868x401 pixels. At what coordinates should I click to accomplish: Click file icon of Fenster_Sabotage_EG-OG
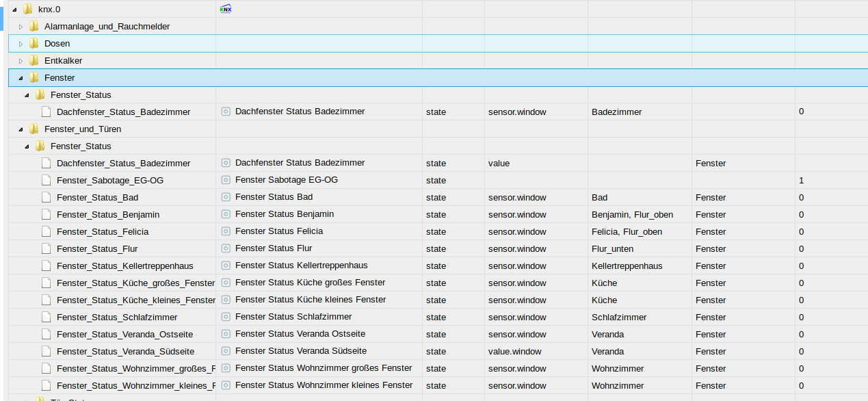point(46,180)
